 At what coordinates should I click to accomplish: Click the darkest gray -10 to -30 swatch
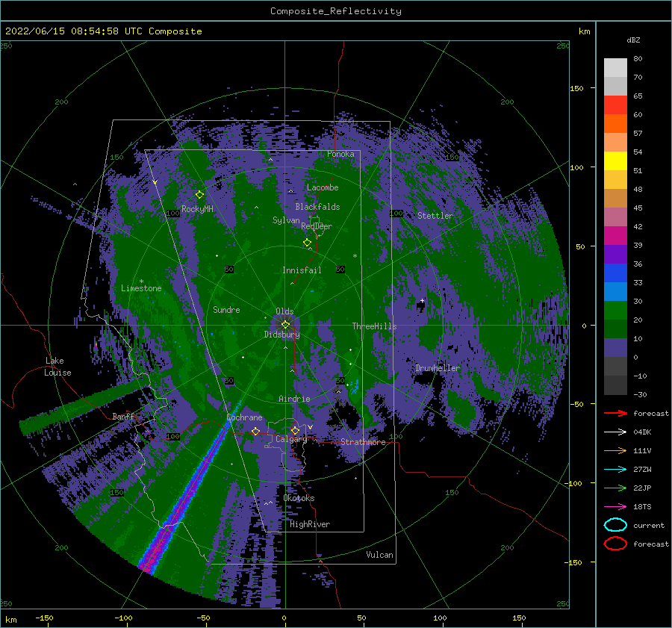(615, 385)
